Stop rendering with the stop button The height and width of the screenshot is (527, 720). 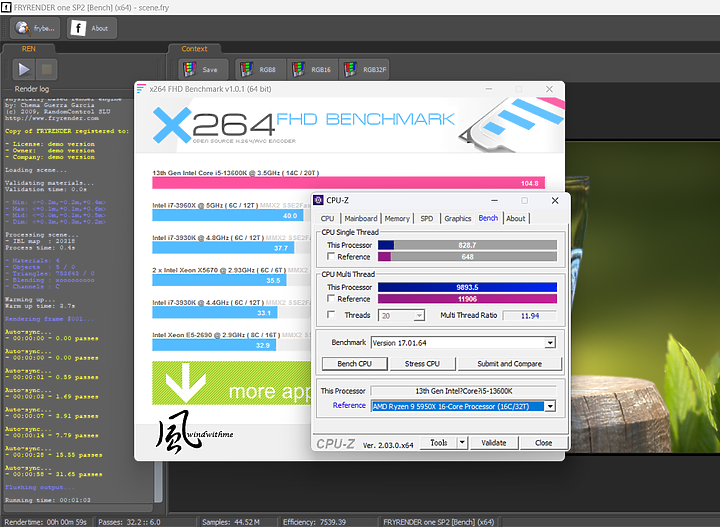click(46, 69)
